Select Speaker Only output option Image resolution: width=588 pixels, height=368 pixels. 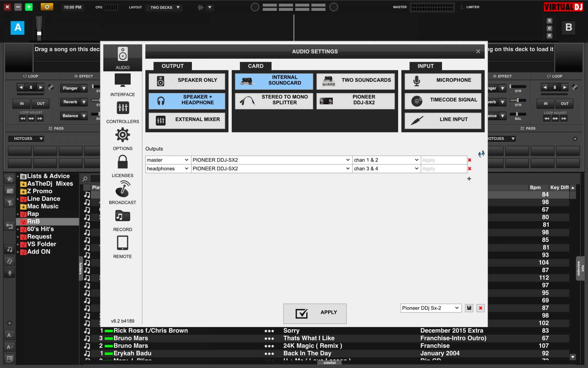tap(187, 81)
